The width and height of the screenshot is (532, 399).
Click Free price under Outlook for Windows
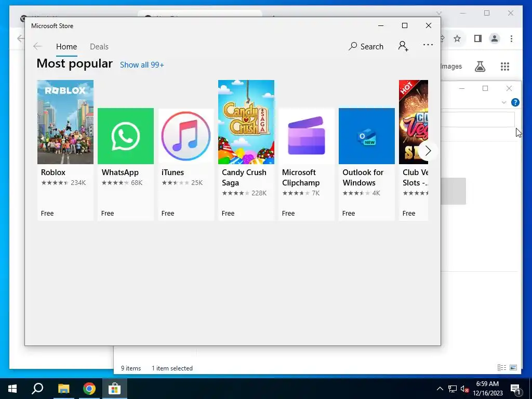point(349,214)
